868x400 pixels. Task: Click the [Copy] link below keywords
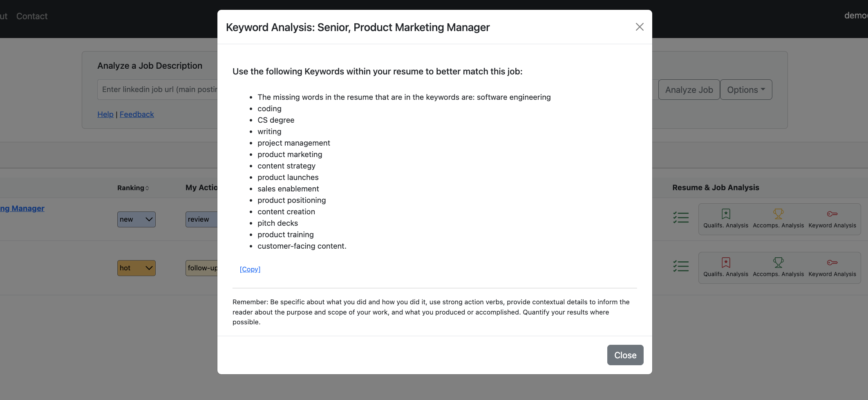tap(250, 269)
